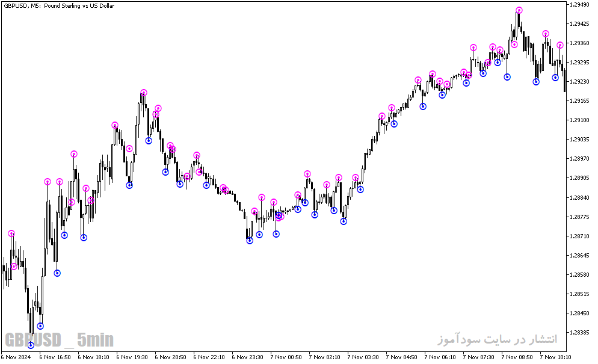Select the 6 Nov 22:10 time label
The width and height of the screenshot is (598, 364).
[209, 357]
